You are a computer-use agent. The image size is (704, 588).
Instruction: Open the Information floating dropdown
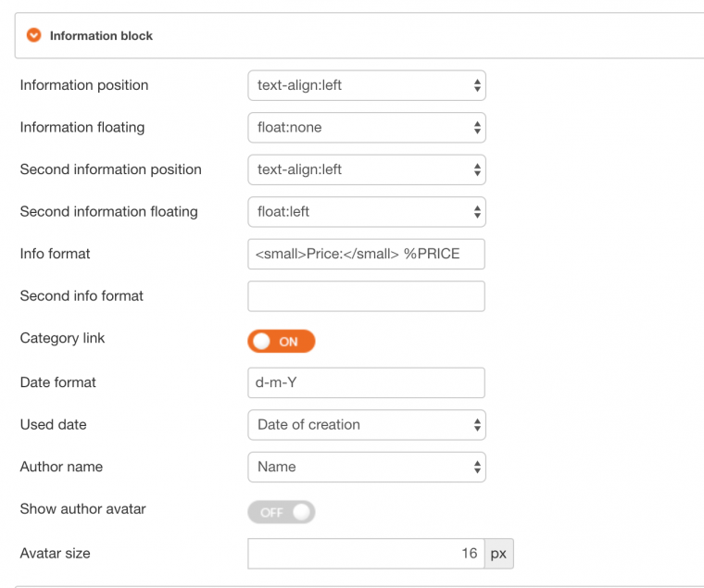[366, 128]
